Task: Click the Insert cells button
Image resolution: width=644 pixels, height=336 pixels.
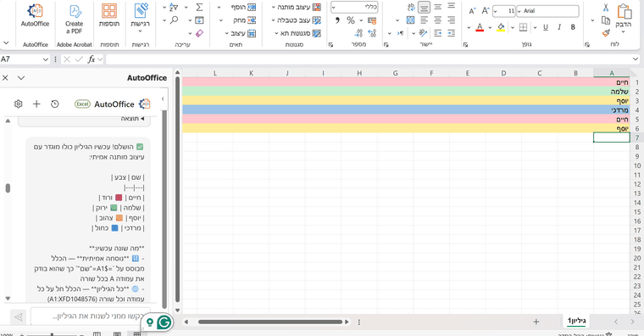Action: 243,7
